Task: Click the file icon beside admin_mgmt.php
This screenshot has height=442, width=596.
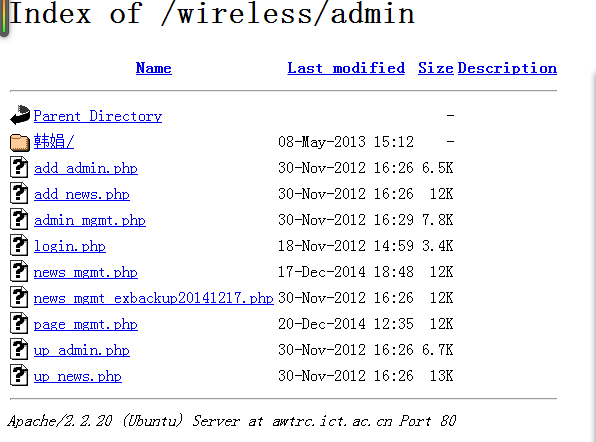Action: click(x=19, y=219)
